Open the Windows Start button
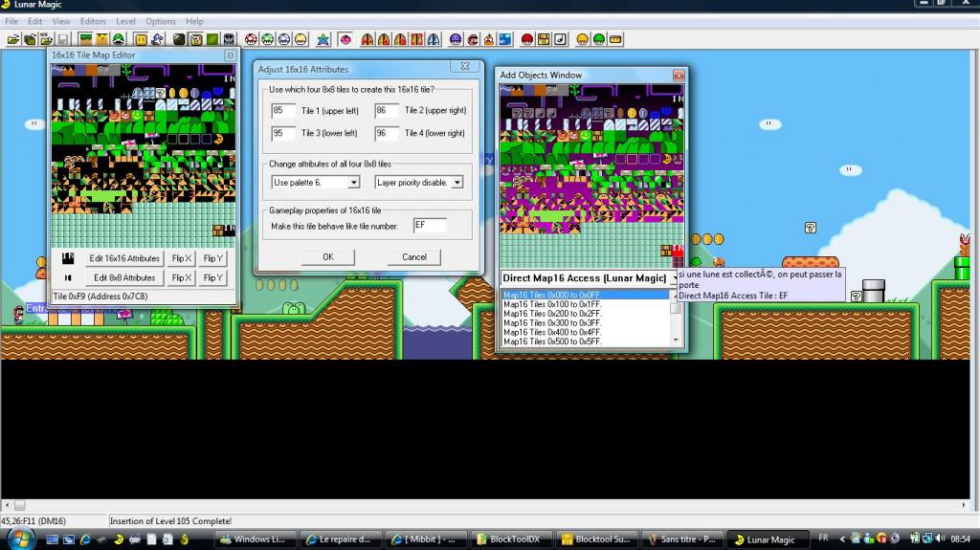 (21, 539)
